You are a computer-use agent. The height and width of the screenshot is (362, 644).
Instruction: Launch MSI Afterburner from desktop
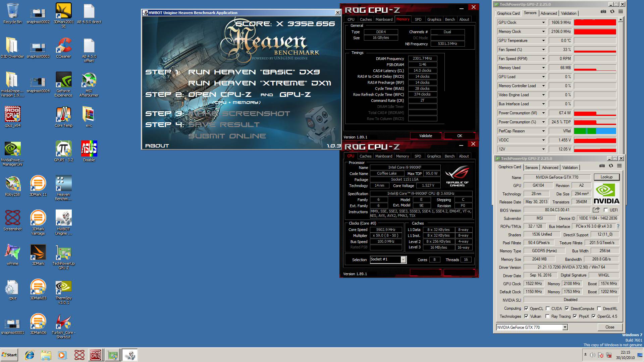89,84
